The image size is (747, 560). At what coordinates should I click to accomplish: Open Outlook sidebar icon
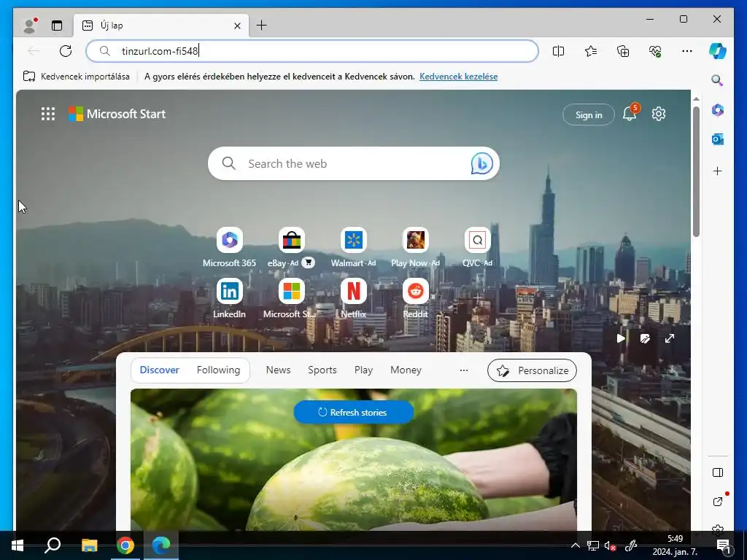pyautogui.click(x=718, y=139)
